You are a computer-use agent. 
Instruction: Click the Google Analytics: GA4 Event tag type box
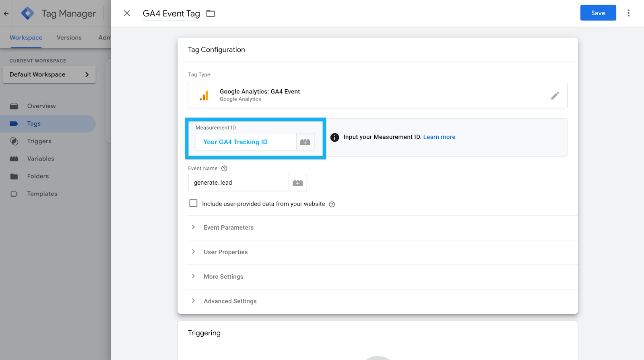378,96
